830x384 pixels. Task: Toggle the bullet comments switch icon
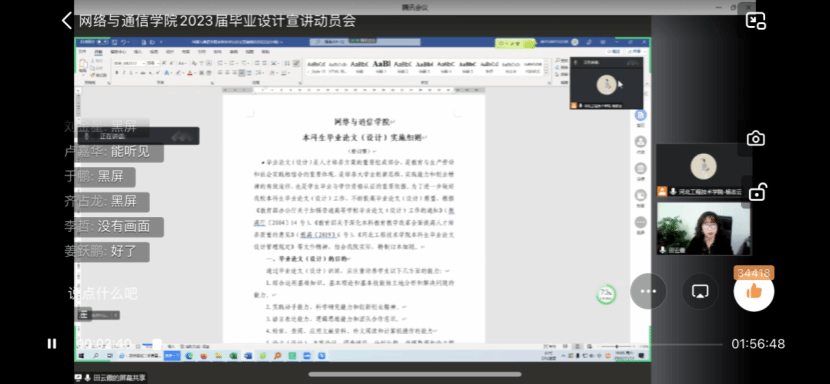tap(84, 315)
